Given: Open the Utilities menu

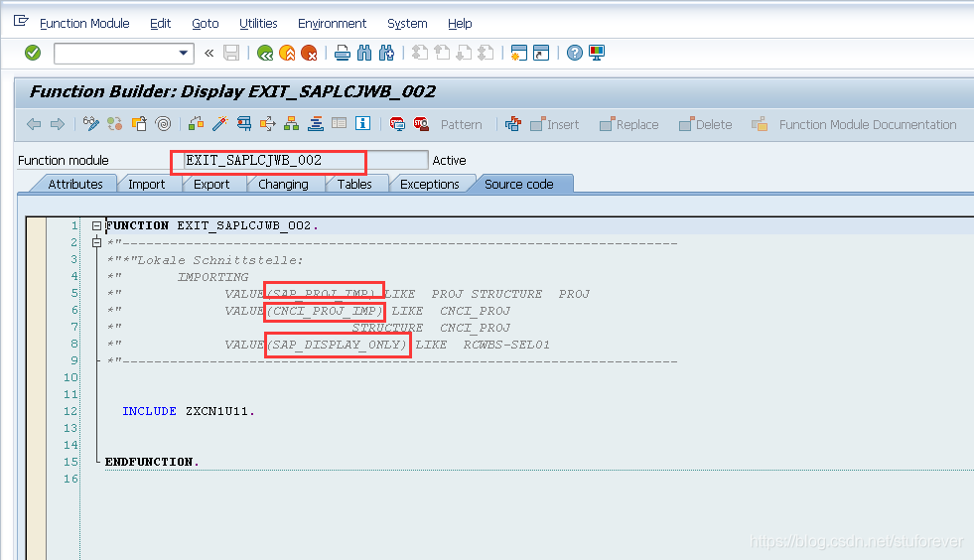Looking at the screenshot, I should tap(258, 24).
